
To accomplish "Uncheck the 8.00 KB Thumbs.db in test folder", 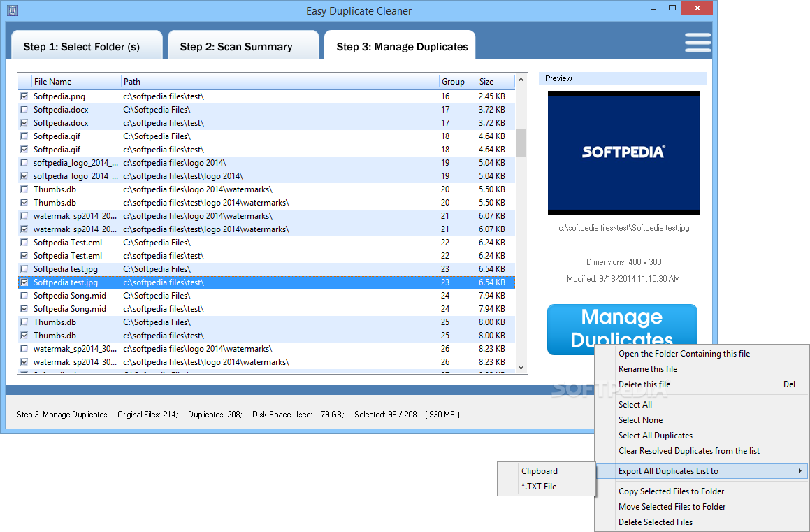I will [x=24, y=336].
